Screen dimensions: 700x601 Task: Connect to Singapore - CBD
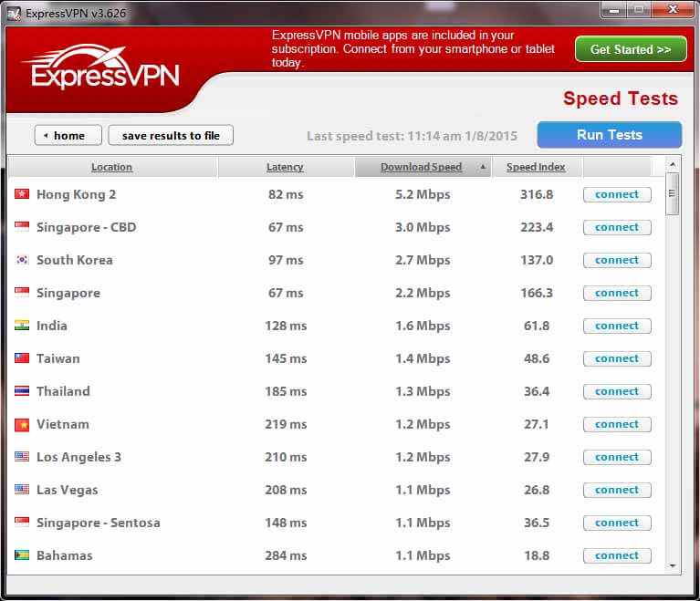tap(617, 228)
